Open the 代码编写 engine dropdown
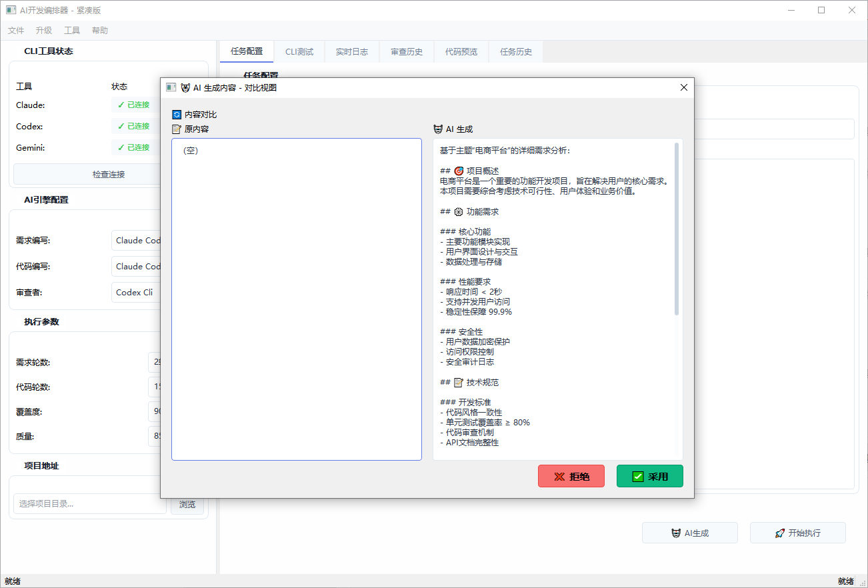Image resolution: width=868 pixels, height=588 pixels. [x=136, y=266]
